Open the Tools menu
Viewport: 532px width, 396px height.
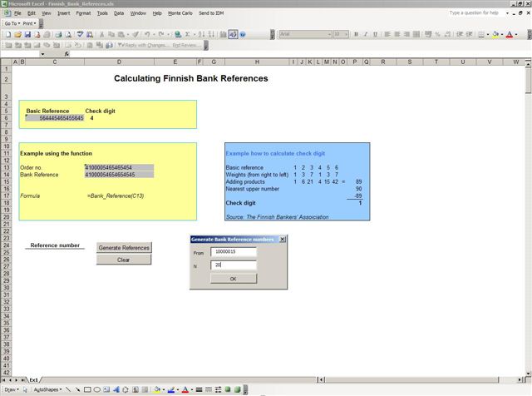point(102,13)
